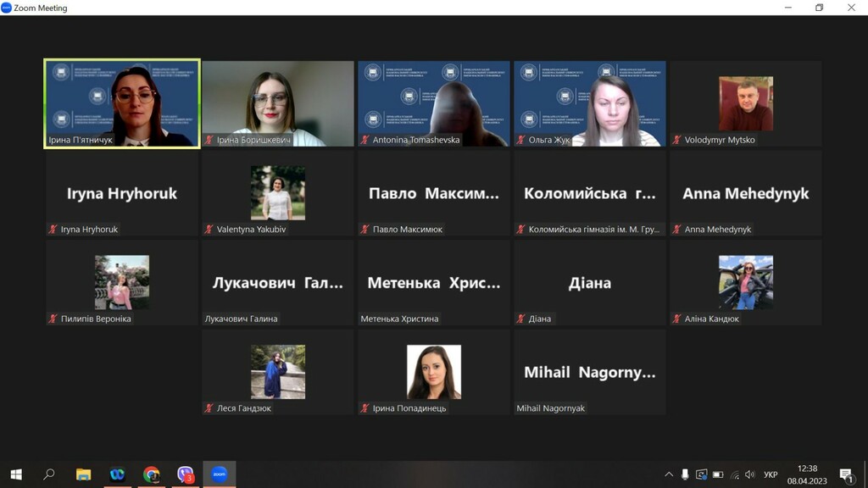The image size is (868, 488).
Task: Expand the hidden system tray icons chevron
Action: (x=669, y=474)
